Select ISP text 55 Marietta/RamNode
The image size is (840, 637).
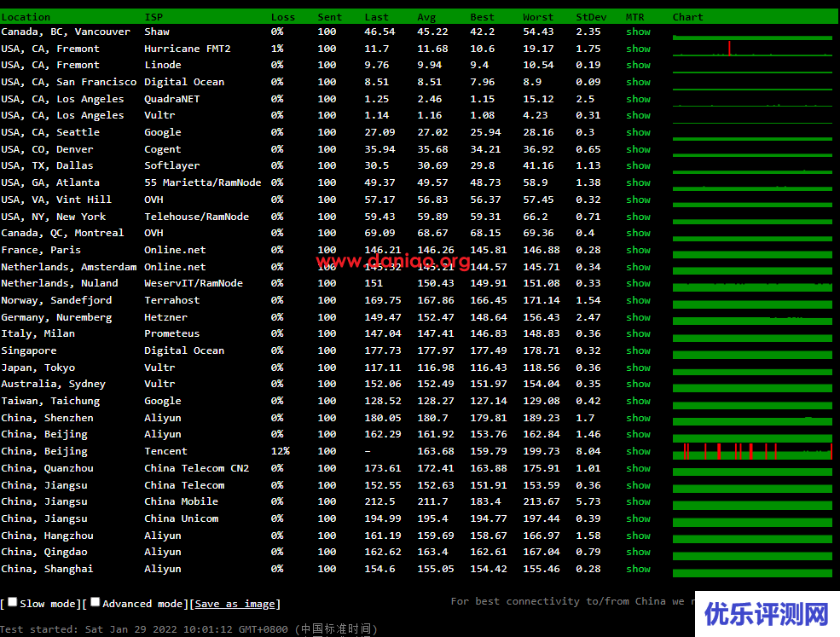click(x=202, y=182)
